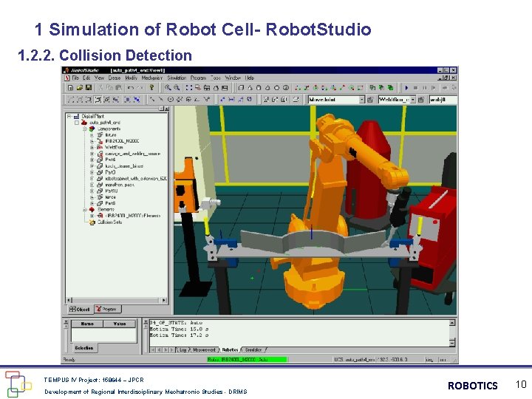
Task: Toggle the auto_path4_end station checkbox
Action: (x=77, y=123)
